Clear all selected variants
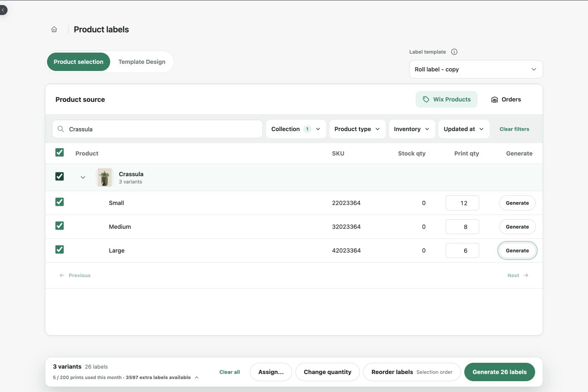The height and width of the screenshot is (392, 588). coord(229,372)
